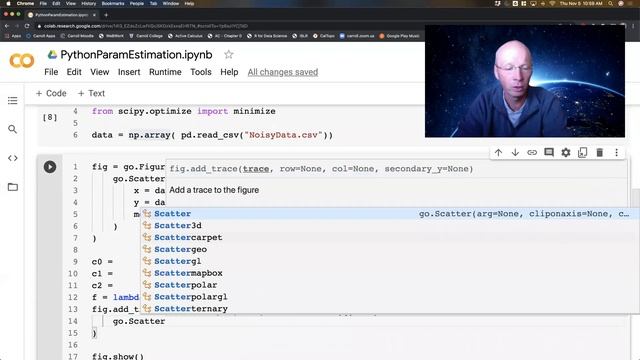Open the History menu in macOS menu bar

89,3
